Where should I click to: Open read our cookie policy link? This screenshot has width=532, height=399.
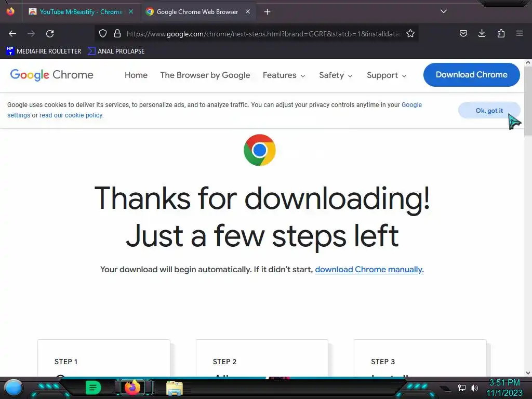(x=71, y=115)
